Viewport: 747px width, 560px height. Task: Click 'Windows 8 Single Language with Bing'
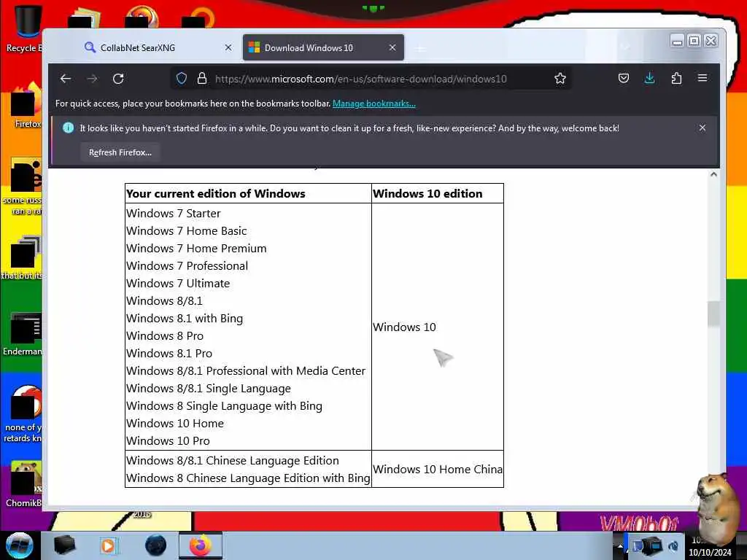(x=225, y=406)
